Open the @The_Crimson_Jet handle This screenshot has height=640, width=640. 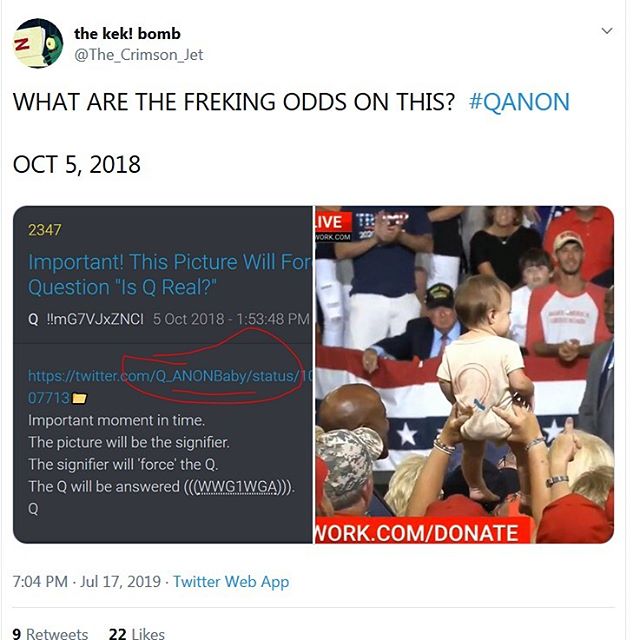point(138,55)
